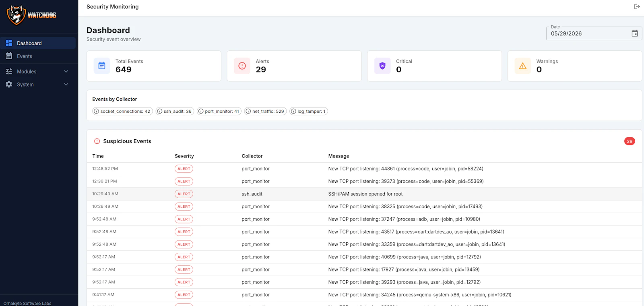This screenshot has height=306, width=644.
Task: Select message for port 17927 pid=13459
Action: click(x=404, y=269)
